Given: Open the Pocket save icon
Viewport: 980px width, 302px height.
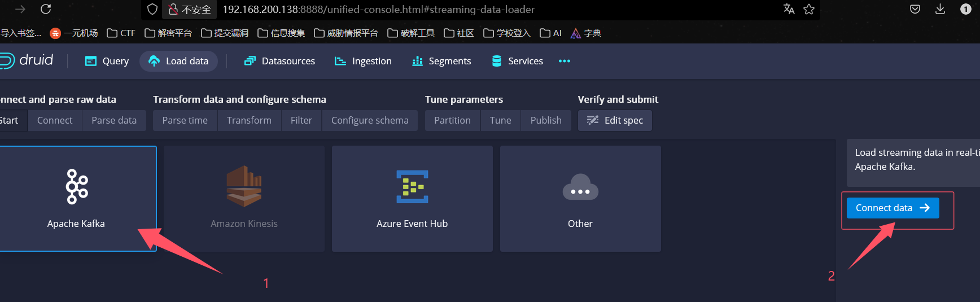Looking at the screenshot, I should [x=915, y=9].
